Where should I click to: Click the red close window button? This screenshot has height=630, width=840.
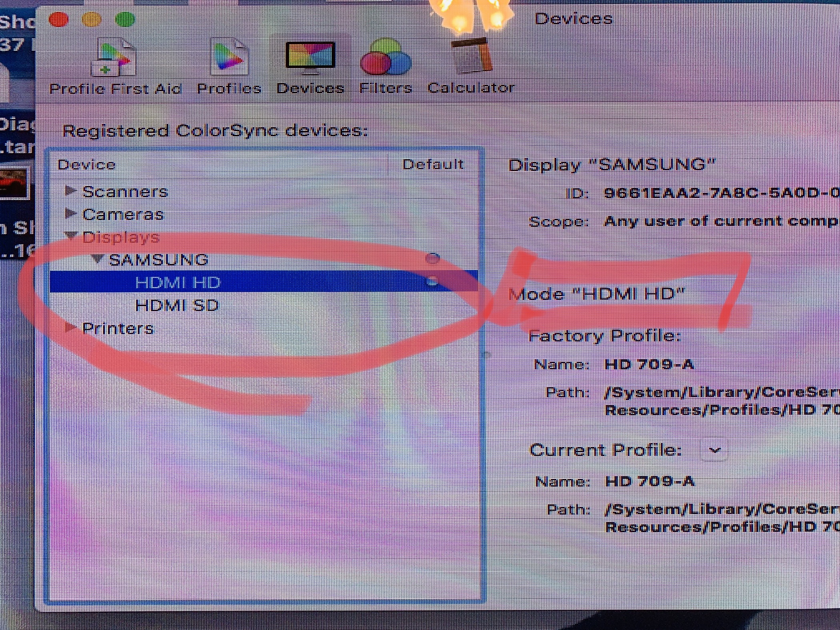[59, 20]
